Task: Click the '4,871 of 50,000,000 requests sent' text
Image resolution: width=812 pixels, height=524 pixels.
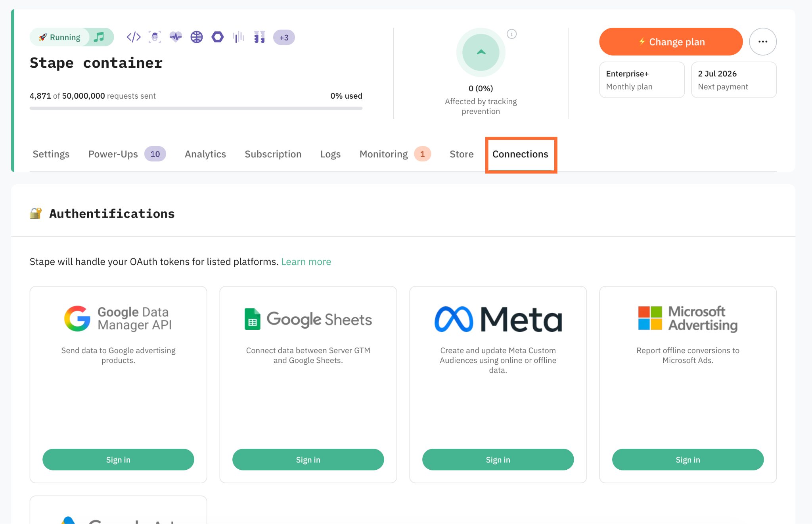Action: coord(93,96)
